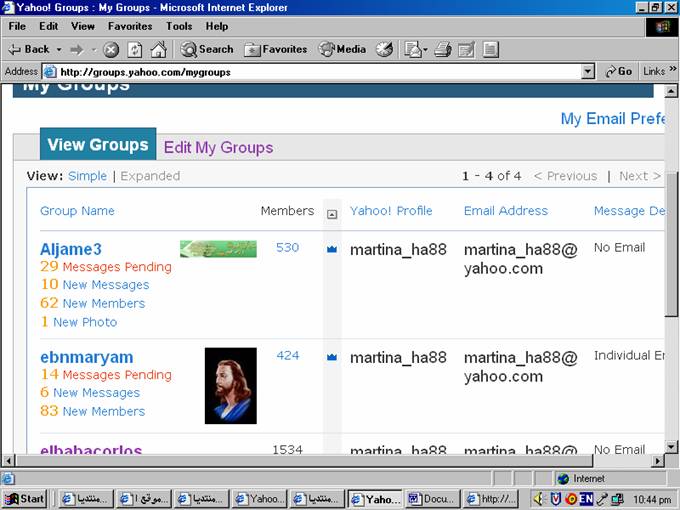Click the ebnmaryam group portrait thumbnail
Viewport: 680px width, 510px height.
click(x=231, y=386)
